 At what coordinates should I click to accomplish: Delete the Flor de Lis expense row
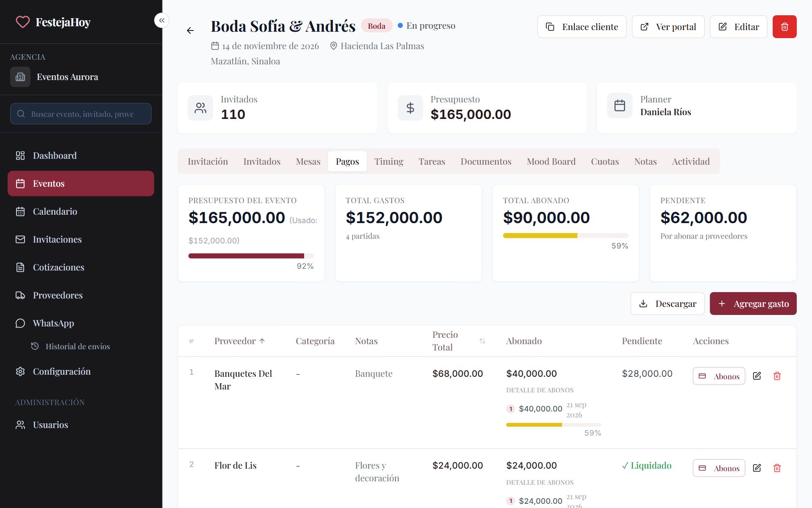coord(777,468)
